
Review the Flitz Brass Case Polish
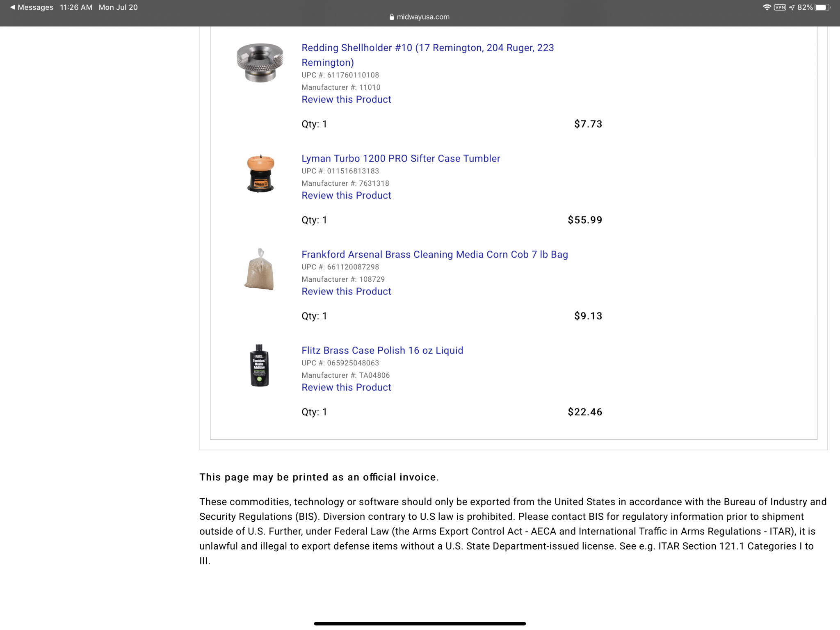pos(346,387)
